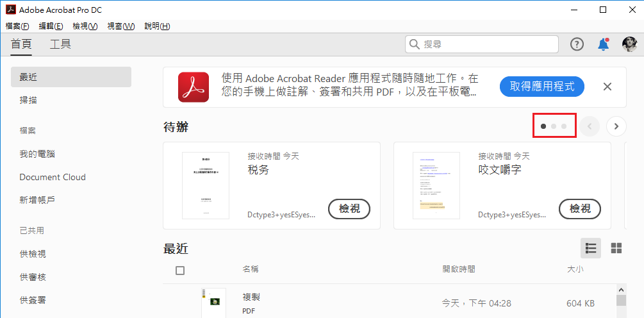This screenshot has width=644, height=318.
Task: Open the user profile avatar
Action: click(x=629, y=44)
